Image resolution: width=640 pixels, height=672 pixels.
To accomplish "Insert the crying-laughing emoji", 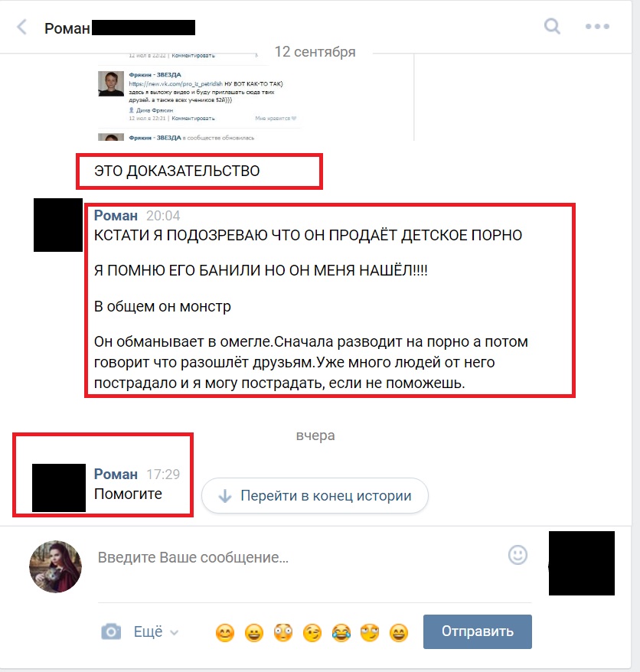I will click(341, 632).
